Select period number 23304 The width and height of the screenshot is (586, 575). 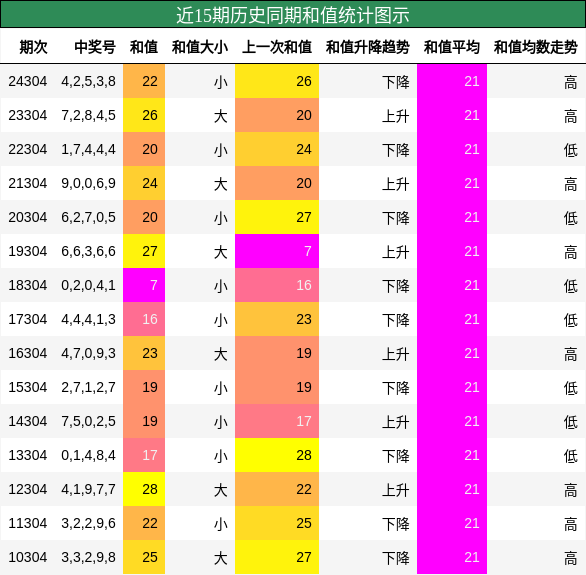pos(28,115)
